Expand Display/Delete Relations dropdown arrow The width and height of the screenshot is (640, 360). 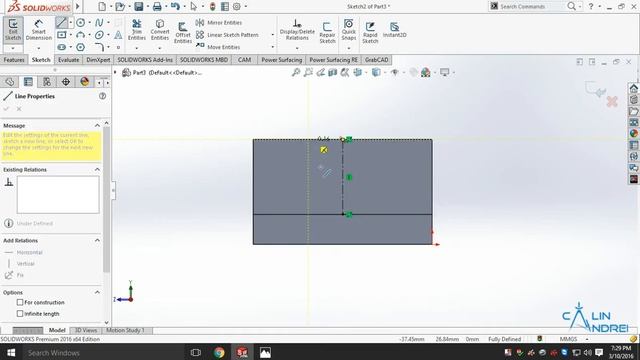297,48
